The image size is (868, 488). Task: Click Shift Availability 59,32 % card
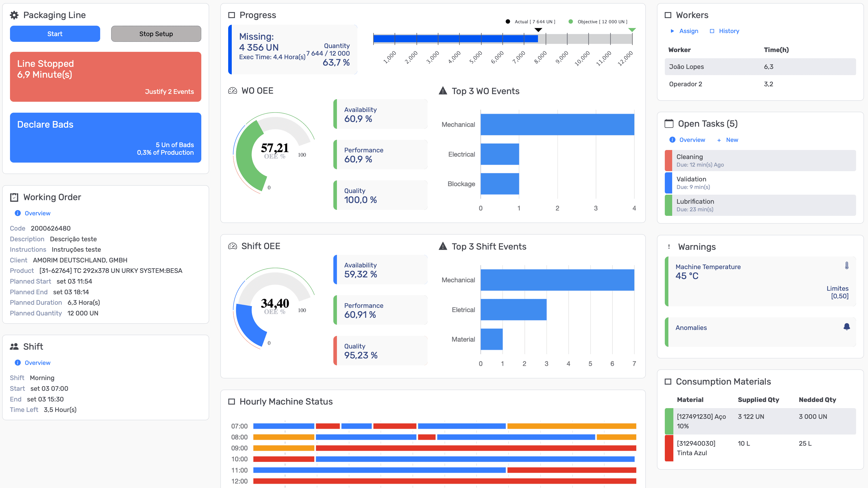(x=380, y=270)
